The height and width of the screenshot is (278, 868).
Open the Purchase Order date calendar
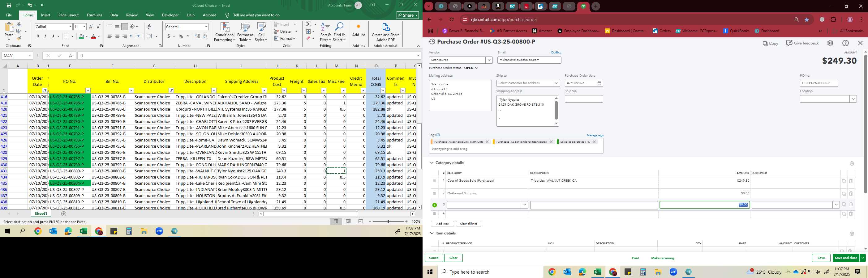(599, 83)
